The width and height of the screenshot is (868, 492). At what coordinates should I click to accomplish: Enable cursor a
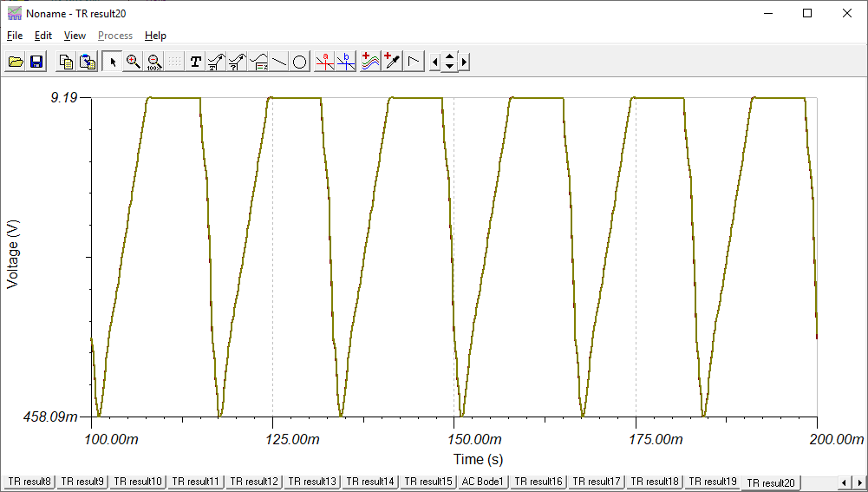point(325,62)
